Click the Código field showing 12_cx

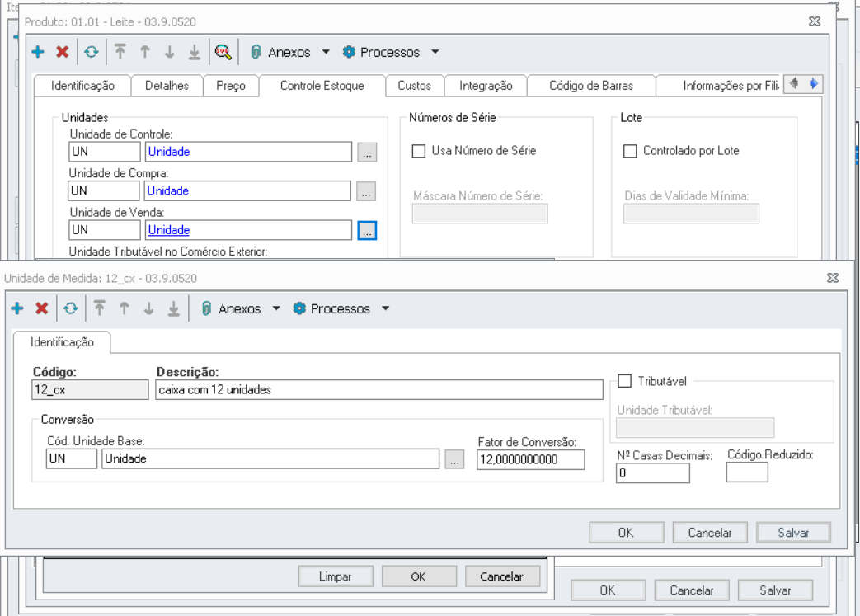coord(90,390)
